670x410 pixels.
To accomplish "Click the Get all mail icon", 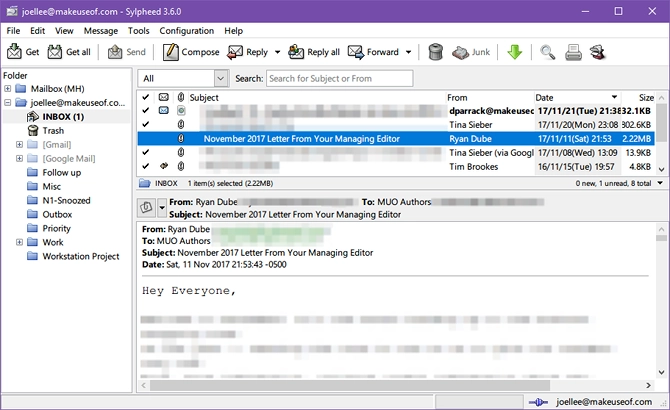I will [55, 52].
